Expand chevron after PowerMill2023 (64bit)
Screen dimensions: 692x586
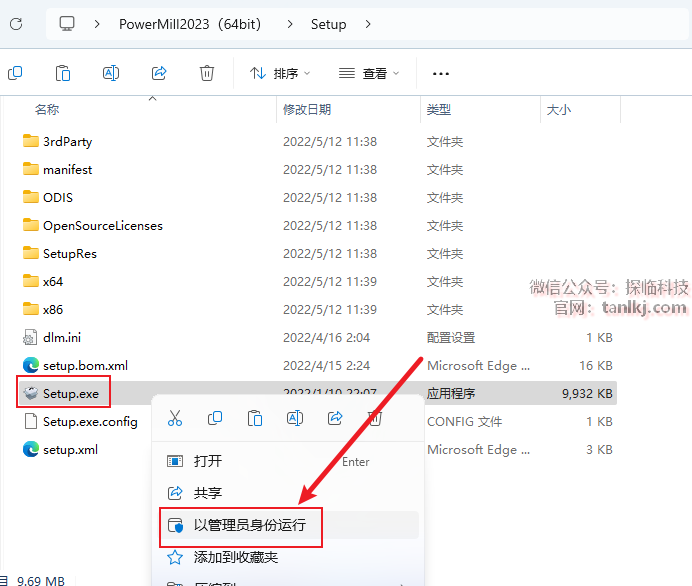click(290, 24)
